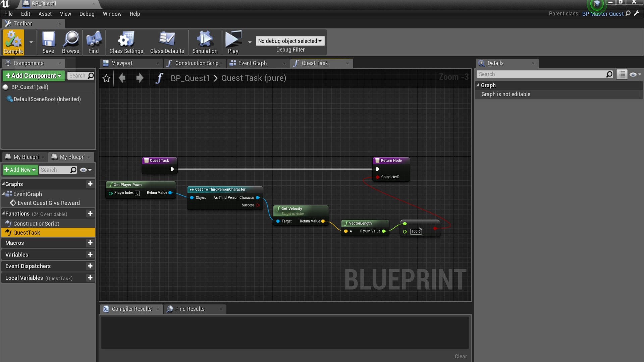
Task: Change the Player Index value on Get Player Pawn
Action: tap(138, 193)
